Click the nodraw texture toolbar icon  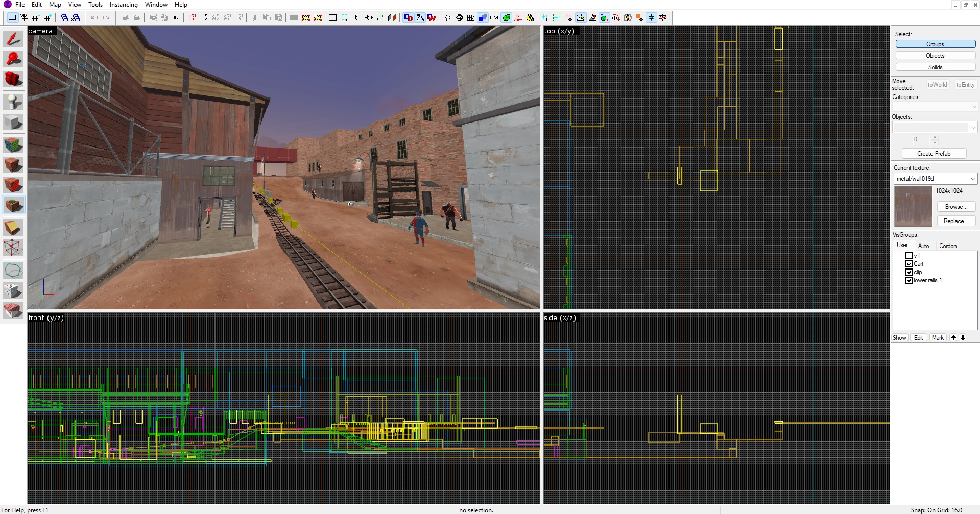click(x=518, y=18)
